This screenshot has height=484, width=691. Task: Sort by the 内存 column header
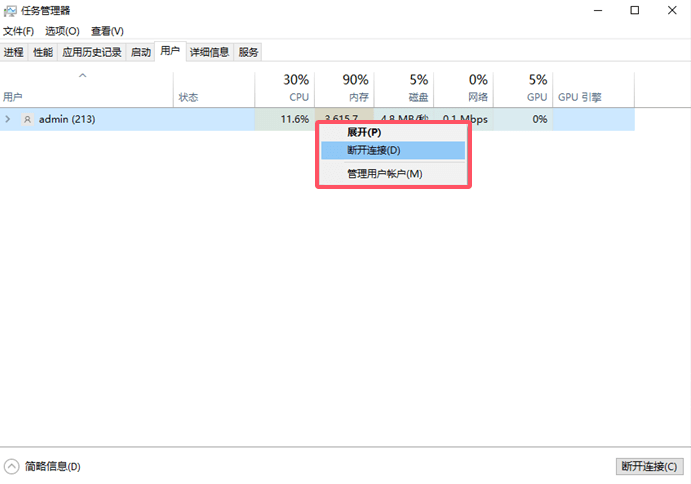345,89
